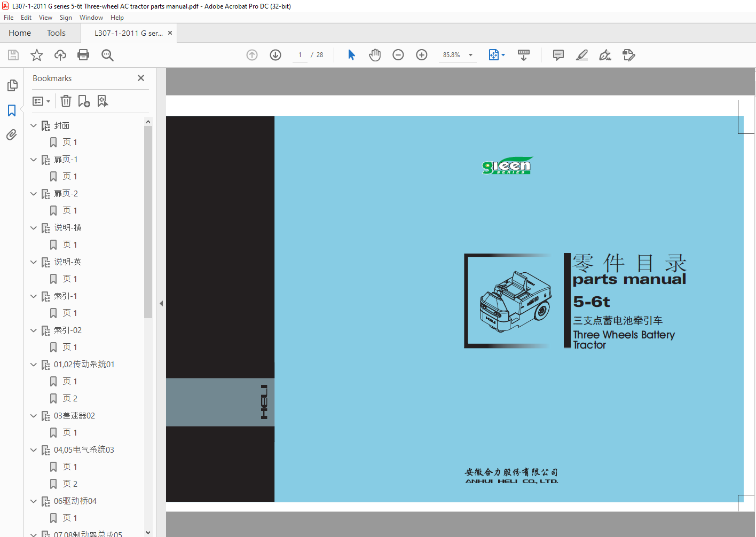
Task: Collapse the 封面 bookmark
Action: click(x=34, y=125)
